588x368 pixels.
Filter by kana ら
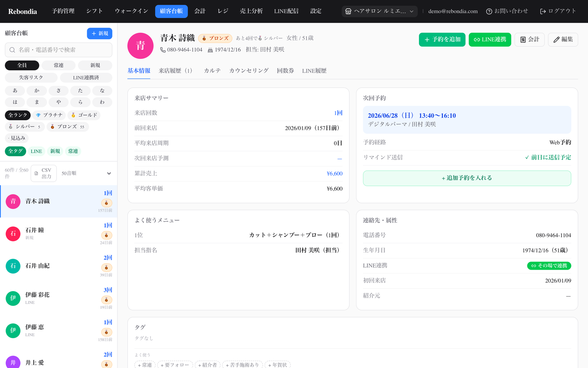pos(80,102)
